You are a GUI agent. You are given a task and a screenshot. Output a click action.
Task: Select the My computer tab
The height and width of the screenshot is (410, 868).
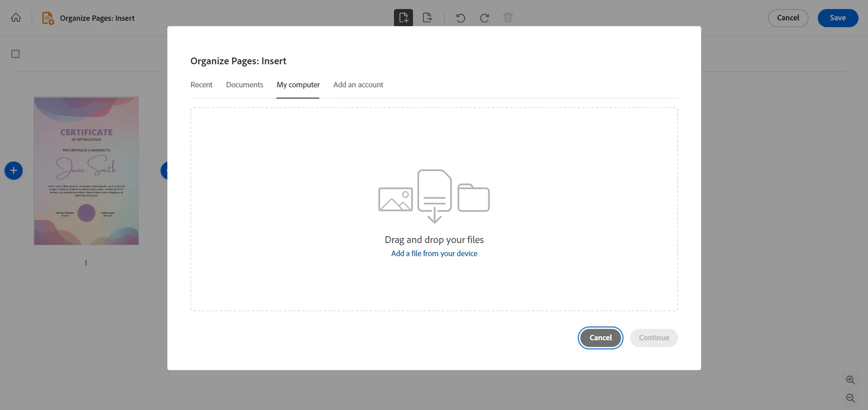[x=298, y=85]
